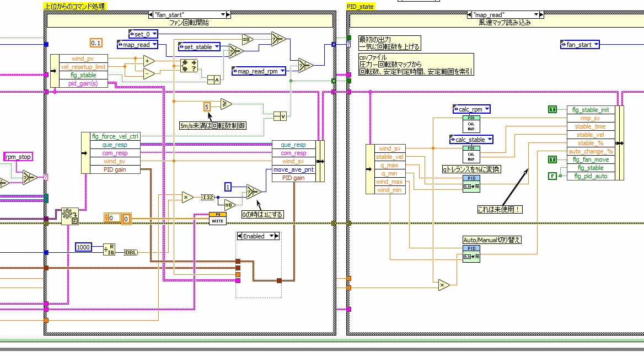Click the PID CAL MAP subVI under calc_stable
This screenshot has width=644, height=356.
click(471, 154)
